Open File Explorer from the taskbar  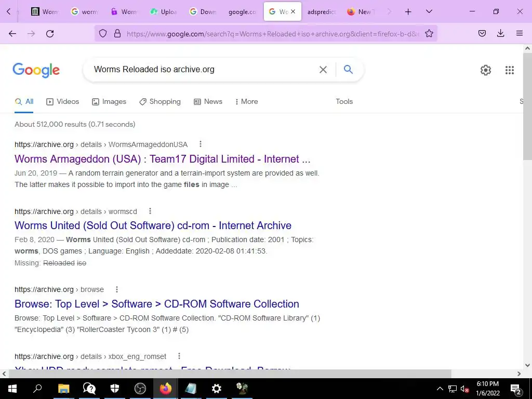point(63,389)
